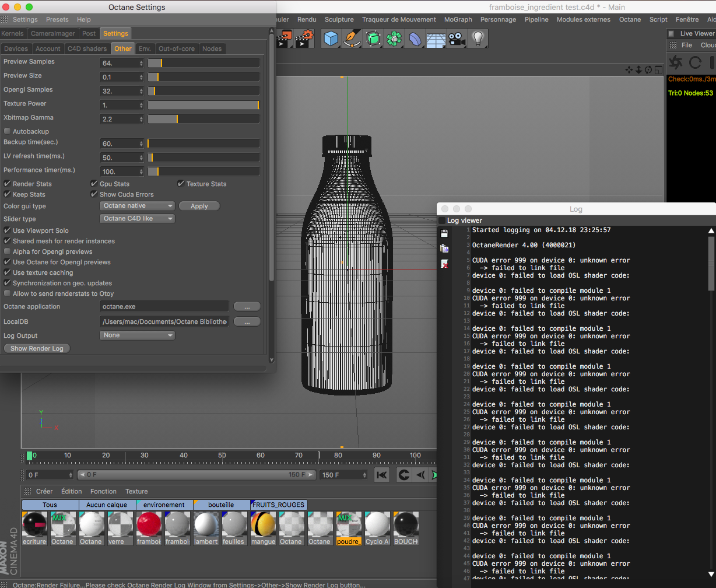Open the blue Bend deformer icon

point(415,38)
